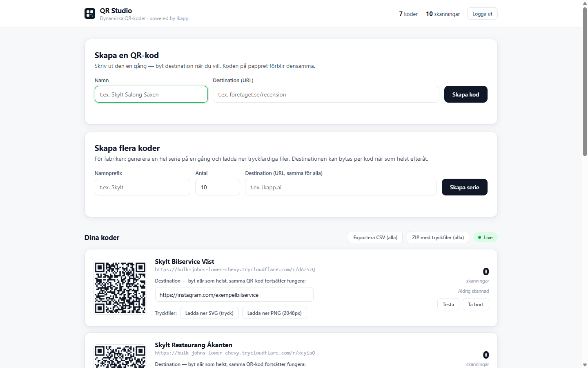Click ZIP med tryckfiler (alla)

pyautogui.click(x=438, y=238)
